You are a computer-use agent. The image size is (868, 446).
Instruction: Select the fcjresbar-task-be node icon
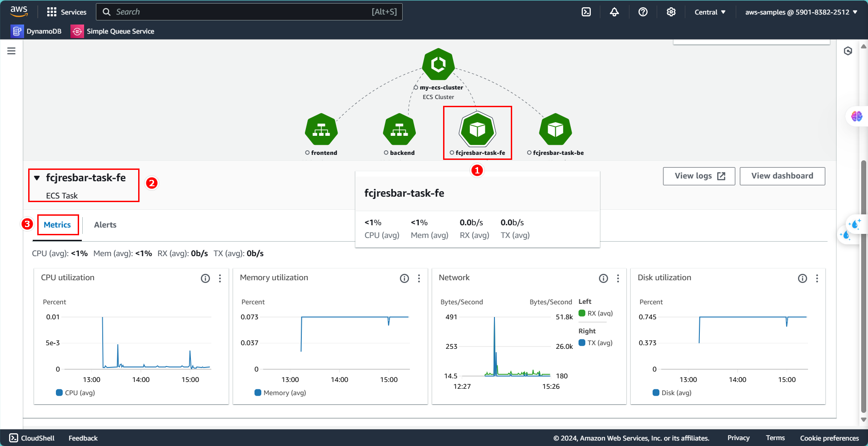[x=555, y=129]
